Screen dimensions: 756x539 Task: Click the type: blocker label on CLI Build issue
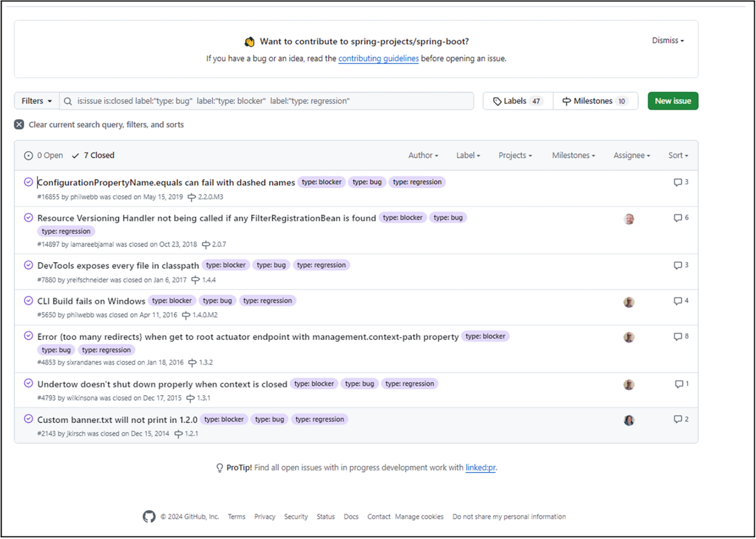(172, 301)
